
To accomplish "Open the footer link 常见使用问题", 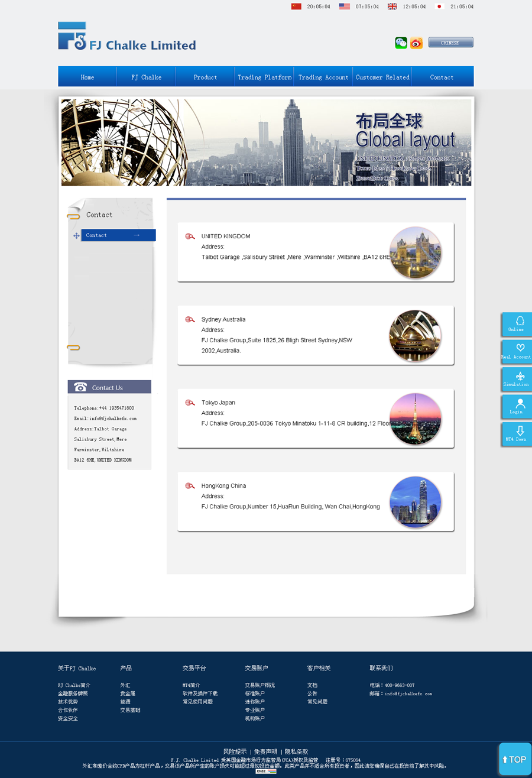I will click(197, 702).
